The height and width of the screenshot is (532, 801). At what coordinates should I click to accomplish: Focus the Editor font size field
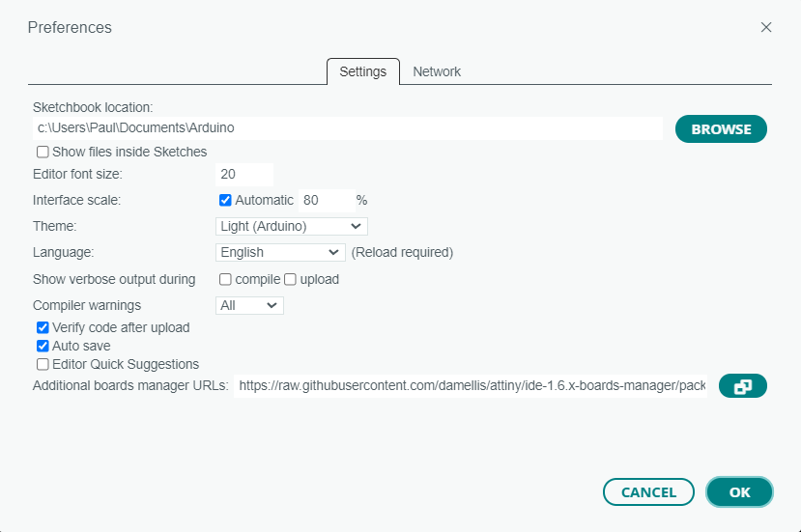[x=244, y=174]
